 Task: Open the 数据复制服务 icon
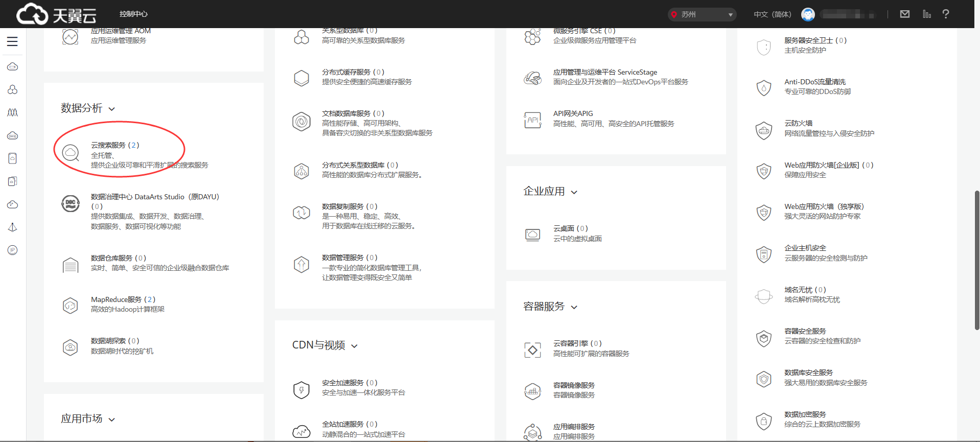coord(301,213)
